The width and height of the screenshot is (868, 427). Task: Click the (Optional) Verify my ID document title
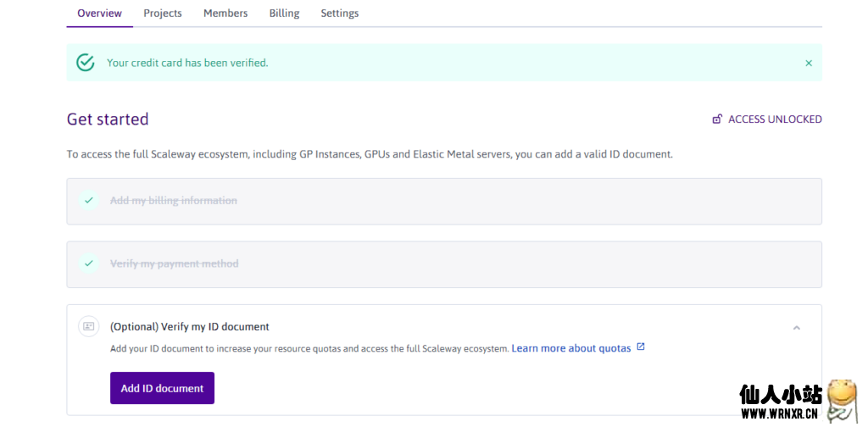190,326
